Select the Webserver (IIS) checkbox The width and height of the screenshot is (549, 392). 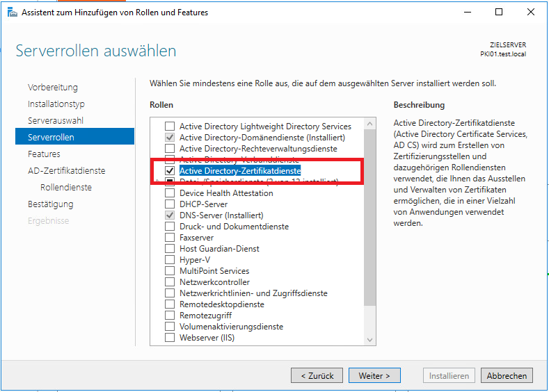170,338
